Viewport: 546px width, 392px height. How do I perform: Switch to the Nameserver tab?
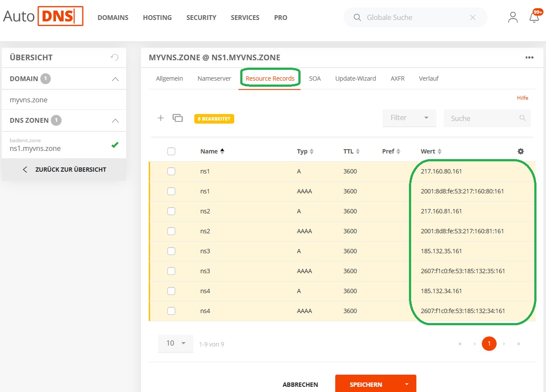(x=214, y=78)
